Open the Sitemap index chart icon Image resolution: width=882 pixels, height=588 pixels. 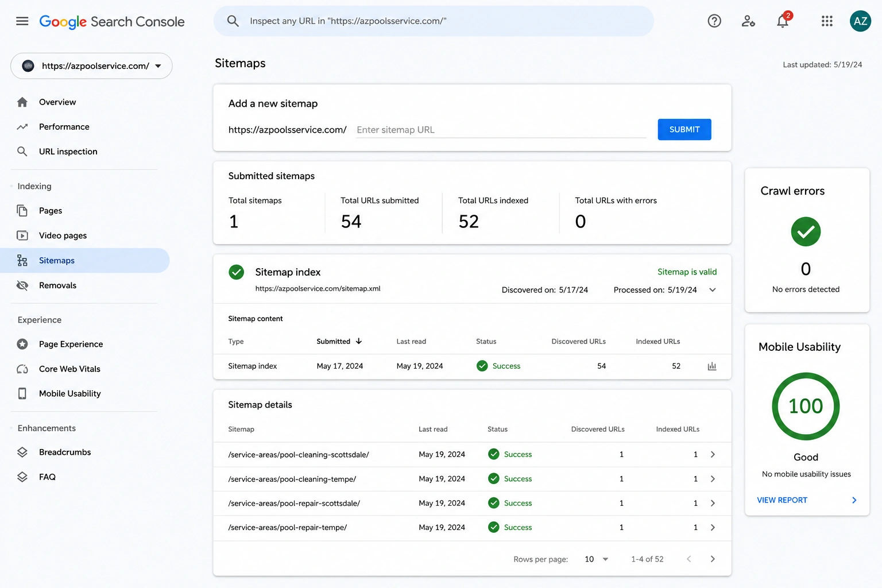pos(712,366)
